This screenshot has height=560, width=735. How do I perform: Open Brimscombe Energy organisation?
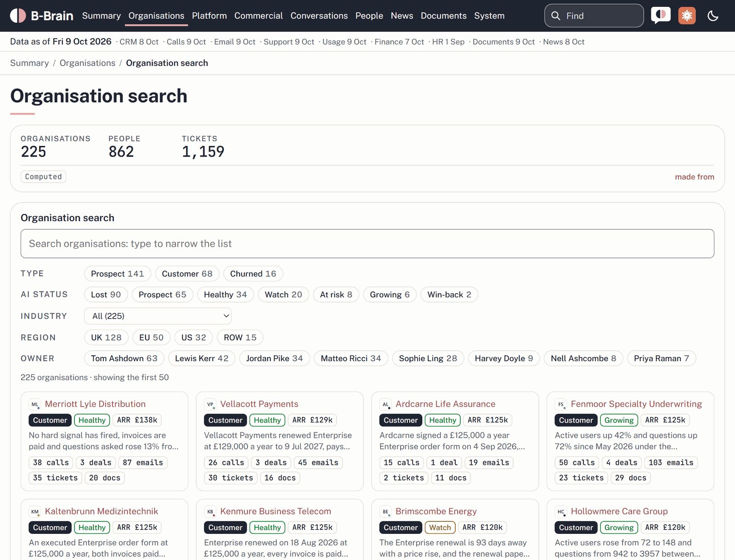(436, 511)
